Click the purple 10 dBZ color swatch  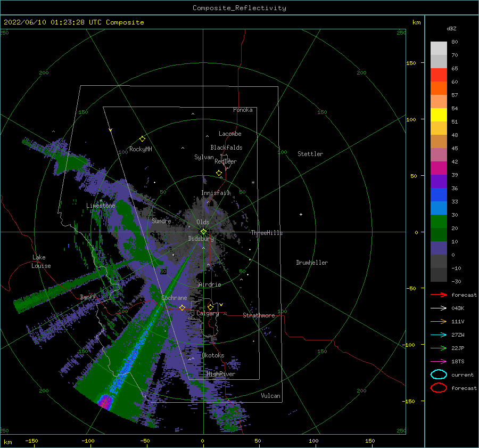point(439,248)
